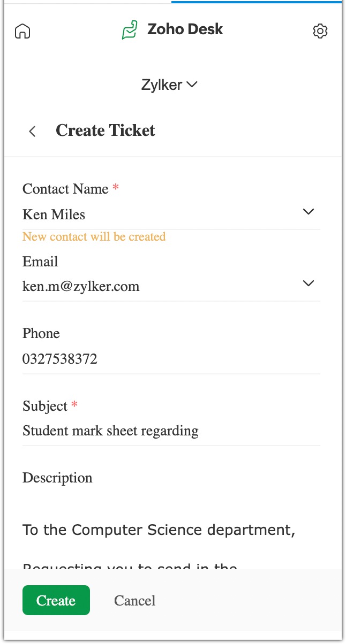The width and height of the screenshot is (346, 644).
Task: Go to the home screen icon
Action: coord(22,32)
